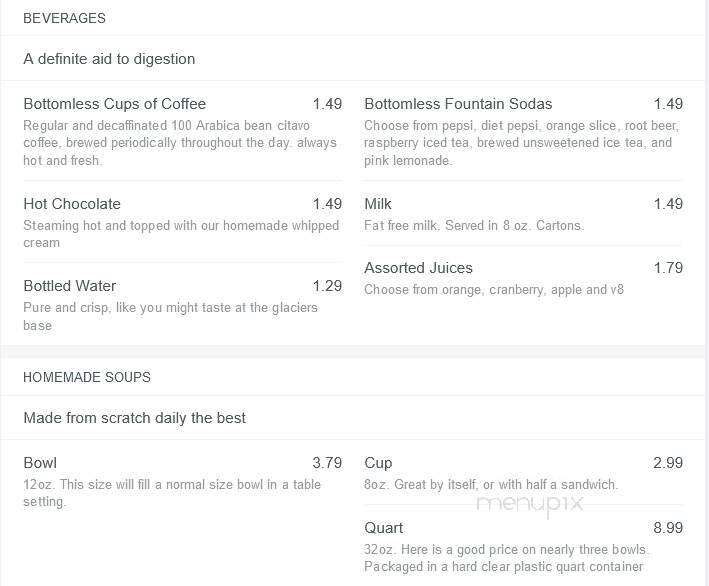The height and width of the screenshot is (586, 709).
Task: Click the BEVERAGES section header
Action: point(64,18)
